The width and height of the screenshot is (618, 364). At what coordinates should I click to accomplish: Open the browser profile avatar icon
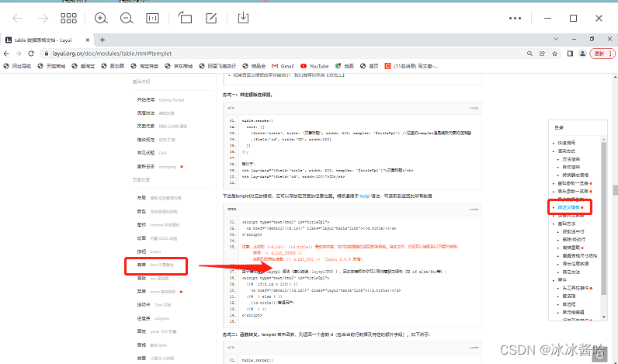(582, 54)
